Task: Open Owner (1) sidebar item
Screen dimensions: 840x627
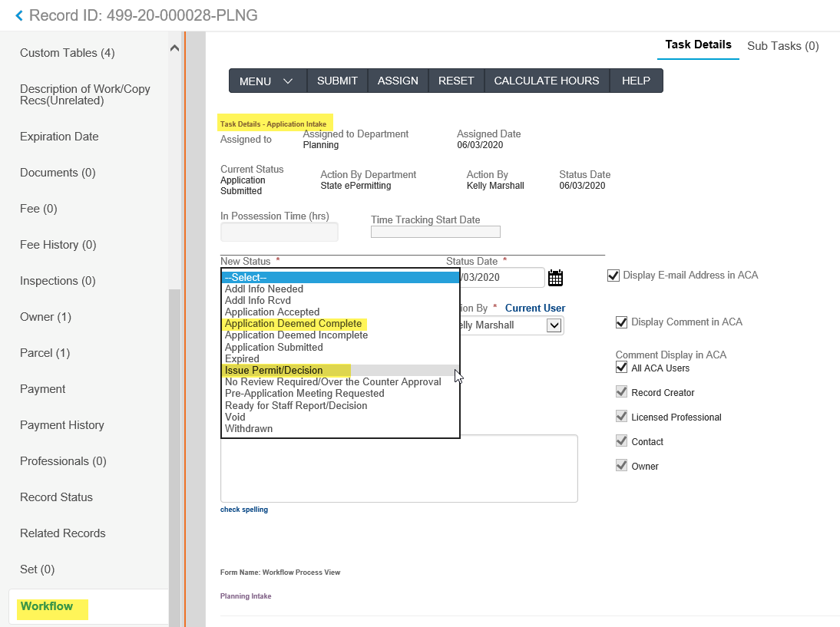Action: (45, 317)
